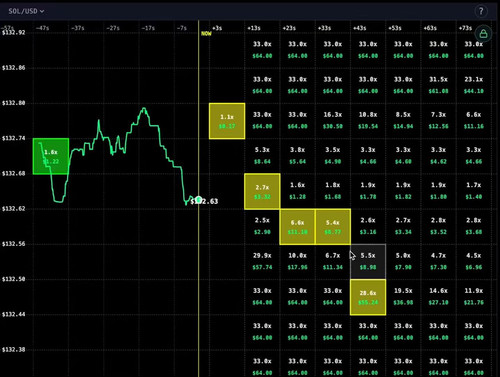Click the current price dot at $132.63
Screen dimensions: 500x377
[199, 200]
